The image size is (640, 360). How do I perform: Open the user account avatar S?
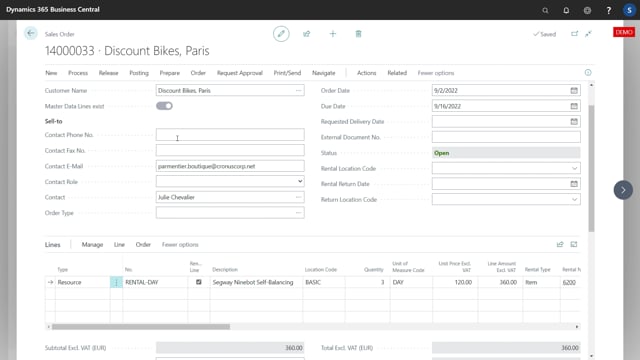629,10
